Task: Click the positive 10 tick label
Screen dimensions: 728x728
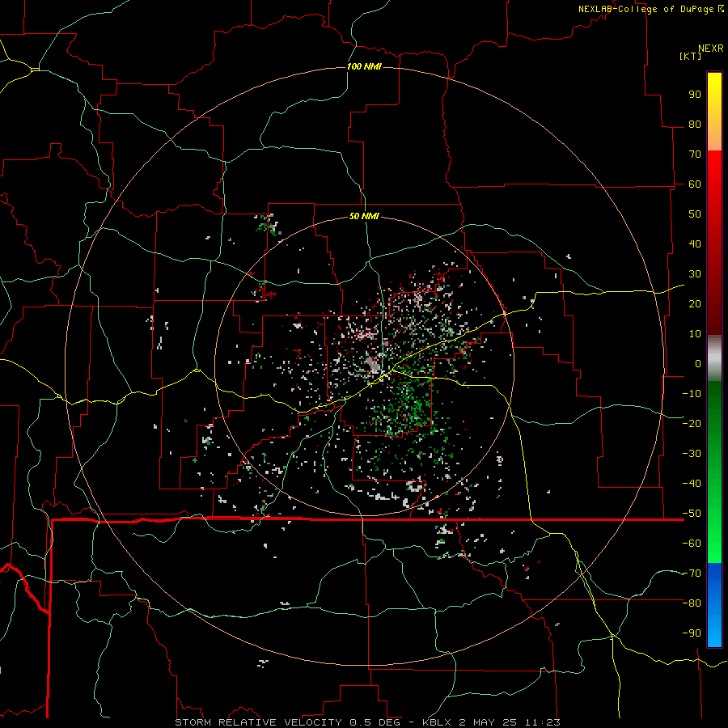Action: (695, 334)
